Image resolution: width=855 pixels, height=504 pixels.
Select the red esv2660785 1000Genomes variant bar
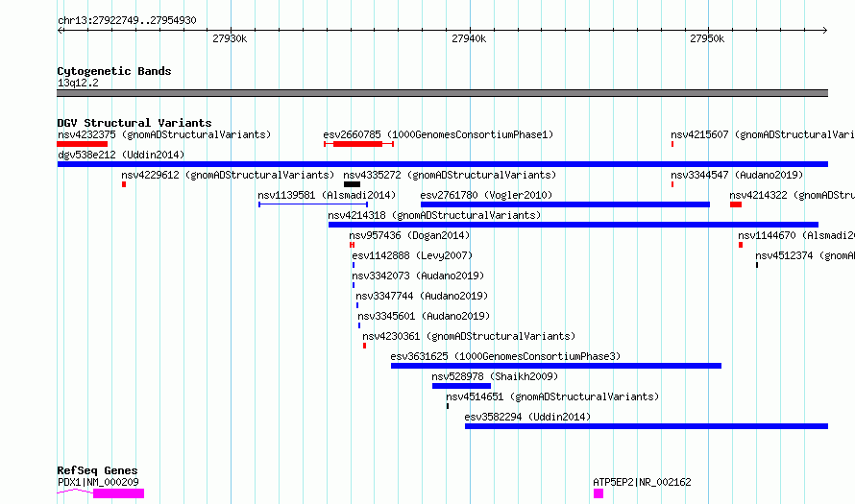[357, 144]
